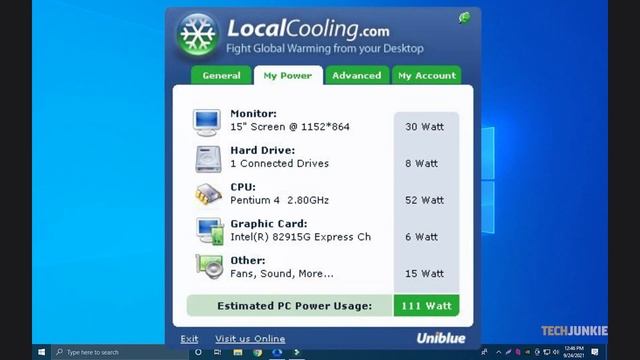The width and height of the screenshot is (640, 360).
Task: Click the 52 Watt CPU value
Action: pos(424,200)
